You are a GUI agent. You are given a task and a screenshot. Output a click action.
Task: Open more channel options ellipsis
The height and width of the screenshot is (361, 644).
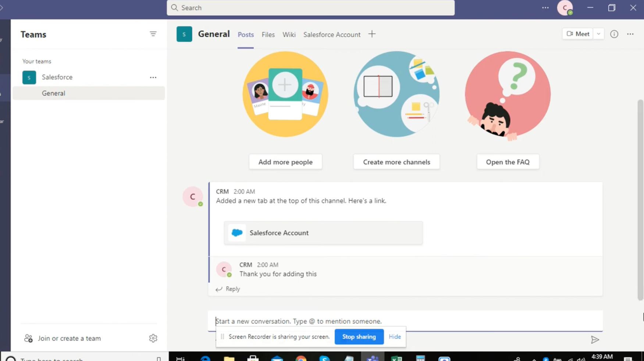pyautogui.click(x=630, y=34)
